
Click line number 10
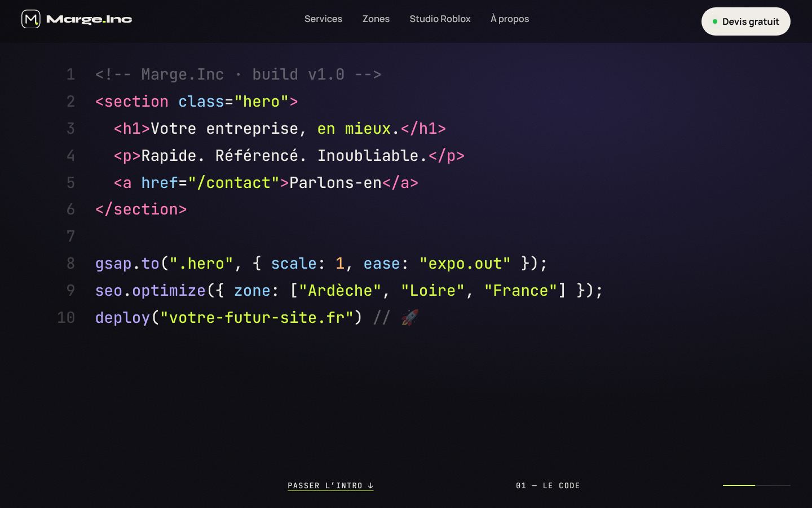(x=66, y=318)
